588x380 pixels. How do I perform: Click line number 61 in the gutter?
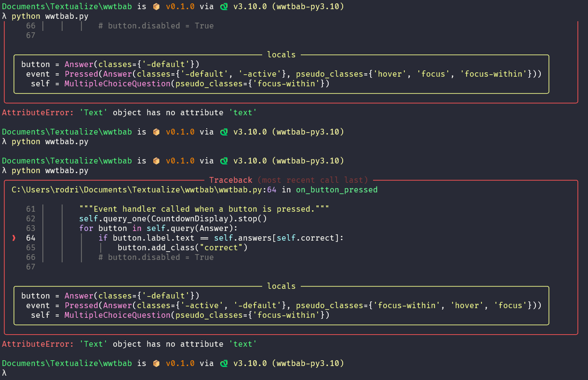[31, 209]
